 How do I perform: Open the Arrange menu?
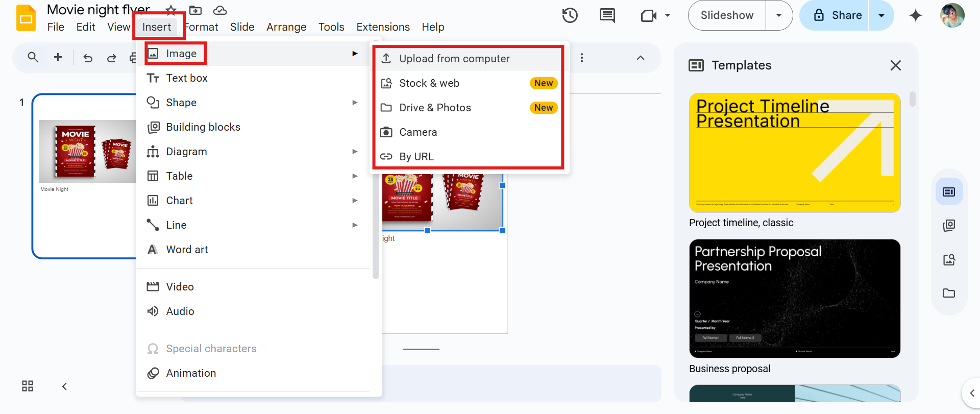coord(286,27)
